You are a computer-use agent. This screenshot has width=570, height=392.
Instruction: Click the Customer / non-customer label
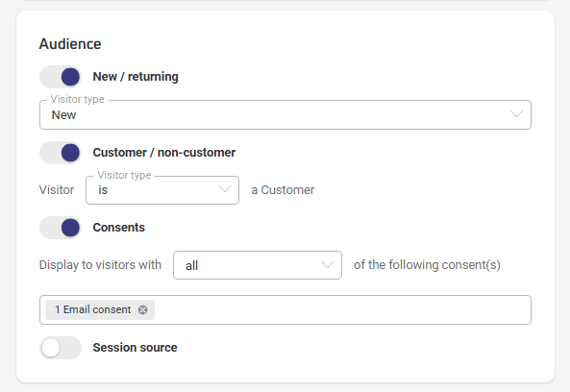[x=164, y=153]
